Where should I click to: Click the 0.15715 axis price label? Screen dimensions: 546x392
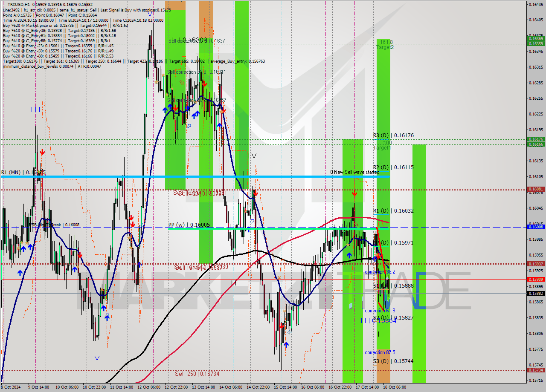tap(536, 380)
